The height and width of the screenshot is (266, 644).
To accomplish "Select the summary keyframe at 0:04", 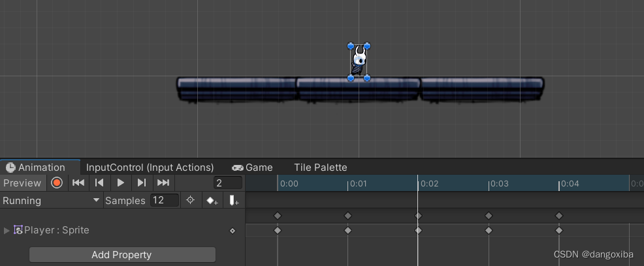I will [559, 216].
